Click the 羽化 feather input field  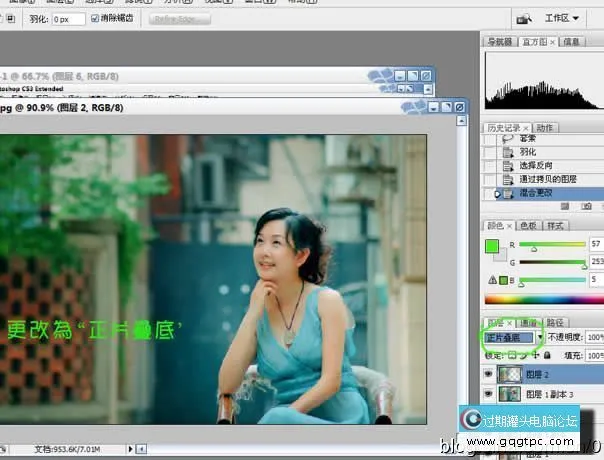[x=68, y=19]
